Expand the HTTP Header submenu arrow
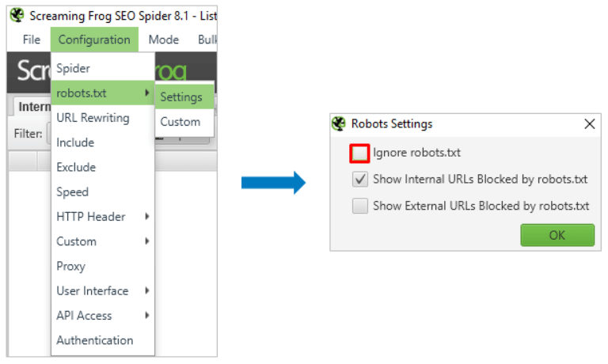The width and height of the screenshot is (608, 364). coord(147,216)
